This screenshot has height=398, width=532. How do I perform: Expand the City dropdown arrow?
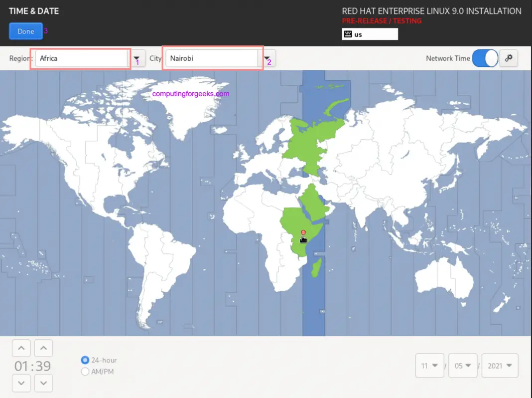[267, 58]
